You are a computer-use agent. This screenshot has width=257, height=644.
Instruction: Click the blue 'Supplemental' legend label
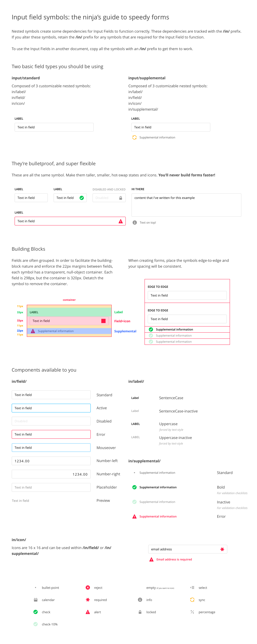[125, 331]
